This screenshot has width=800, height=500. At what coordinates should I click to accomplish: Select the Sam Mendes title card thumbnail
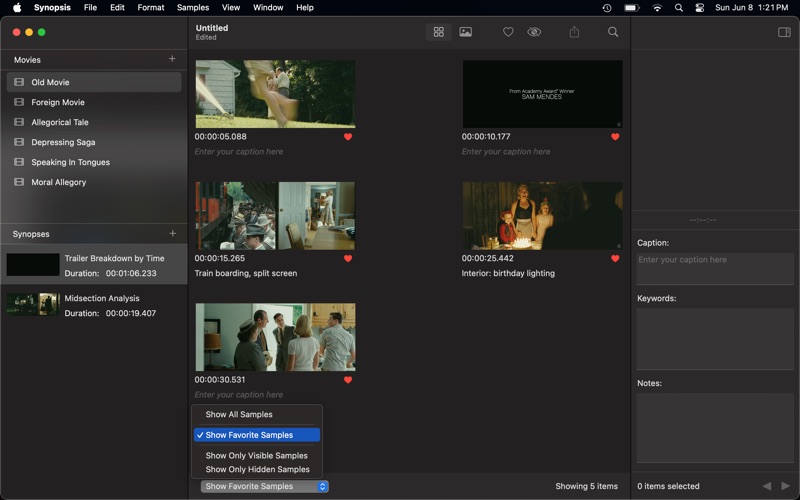(x=542, y=94)
